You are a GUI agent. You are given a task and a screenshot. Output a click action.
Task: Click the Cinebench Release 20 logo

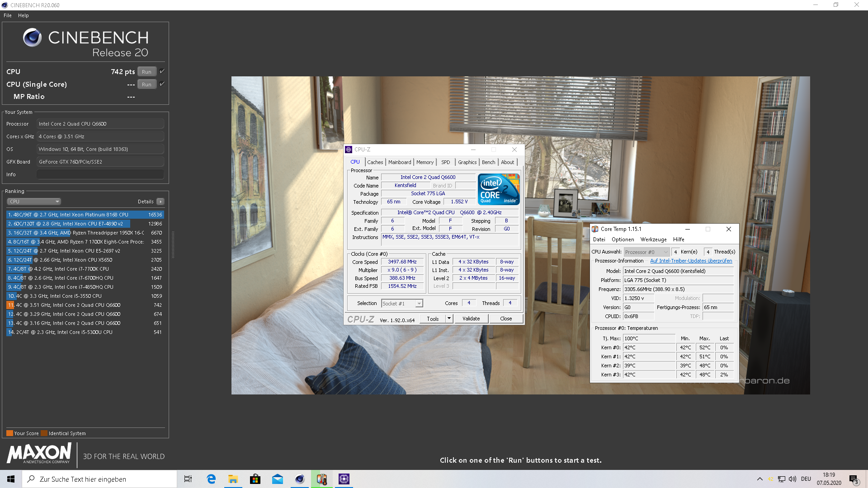[x=86, y=43]
